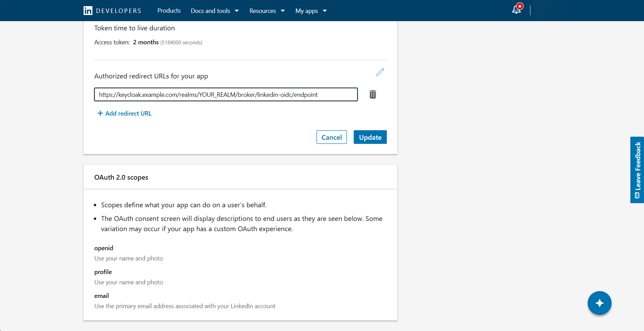The width and height of the screenshot is (644, 331).
Task: Click the OAuth 2.0 scopes heading
Action: click(121, 177)
